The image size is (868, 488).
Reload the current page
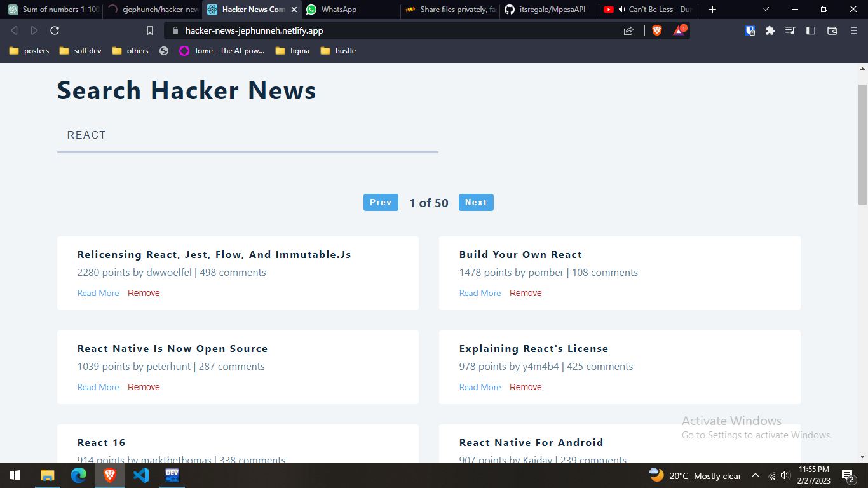click(54, 30)
